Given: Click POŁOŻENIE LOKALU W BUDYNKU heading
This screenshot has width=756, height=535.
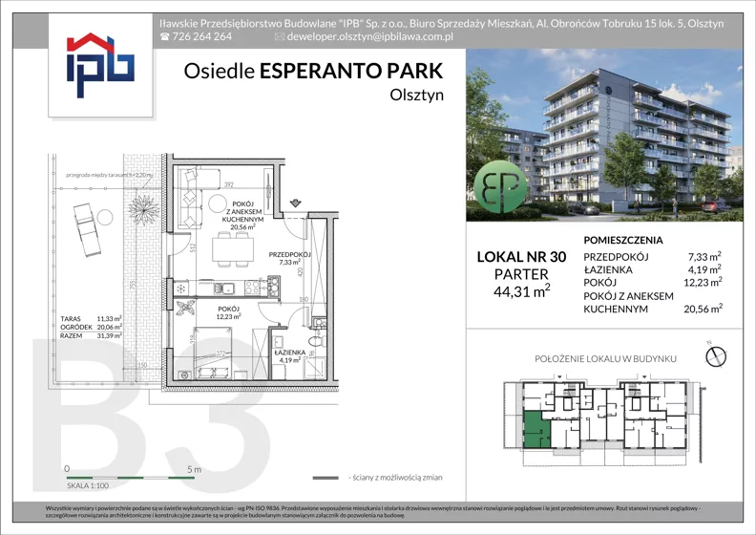Looking at the screenshot, I should [605, 359].
